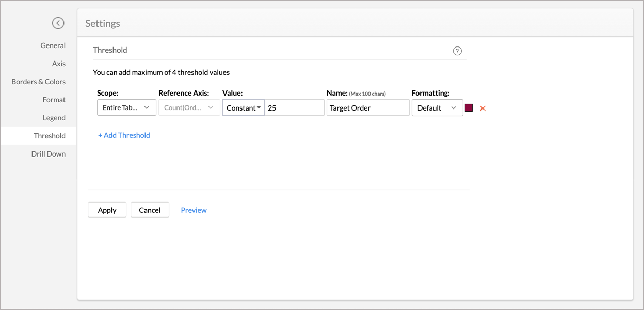Open the Axis settings tab
644x310 pixels.
pyautogui.click(x=58, y=64)
